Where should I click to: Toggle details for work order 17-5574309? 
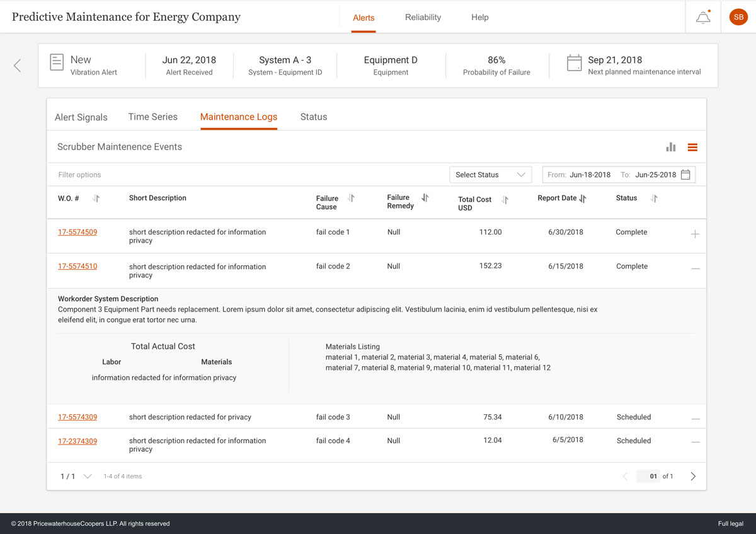click(x=696, y=419)
